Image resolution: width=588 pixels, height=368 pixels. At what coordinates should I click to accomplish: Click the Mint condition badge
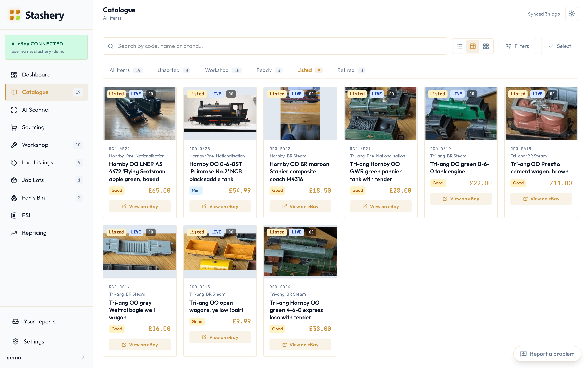click(196, 190)
